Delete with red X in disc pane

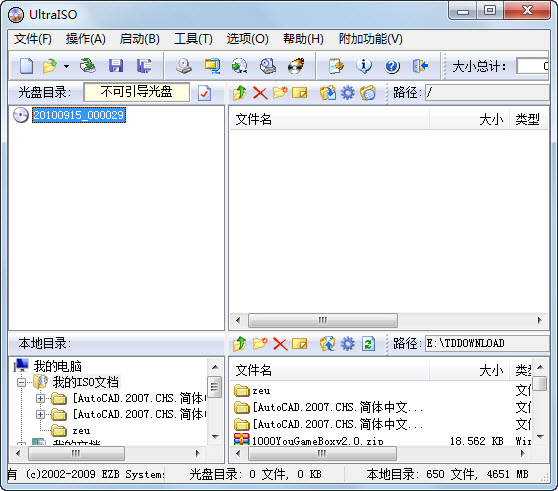(260, 93)
